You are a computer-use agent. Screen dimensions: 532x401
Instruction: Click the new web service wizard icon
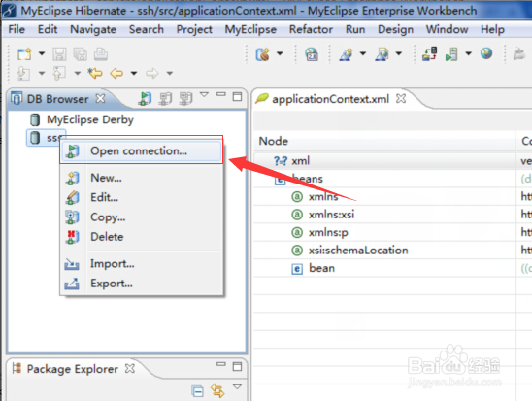pos(346,54)
